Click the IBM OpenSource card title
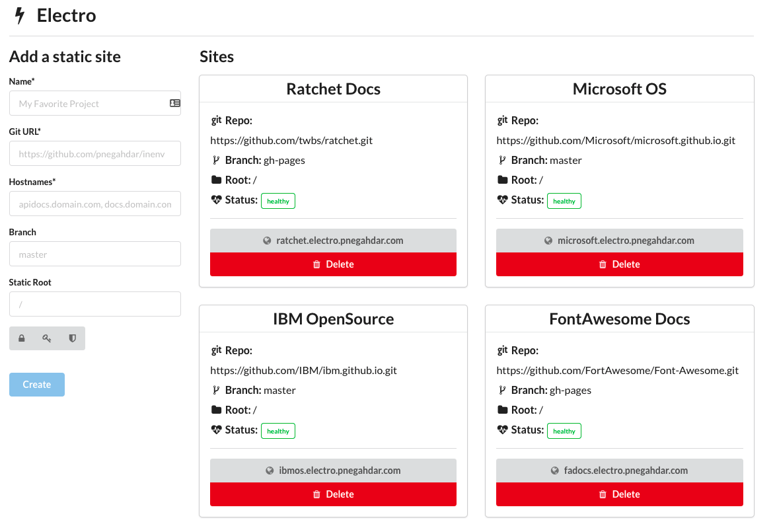The image size is (775, 532). pos(333,319)
